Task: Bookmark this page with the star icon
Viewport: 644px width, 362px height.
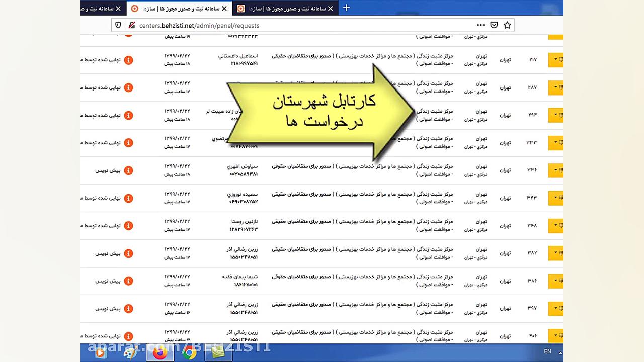Action: point(507,25)
